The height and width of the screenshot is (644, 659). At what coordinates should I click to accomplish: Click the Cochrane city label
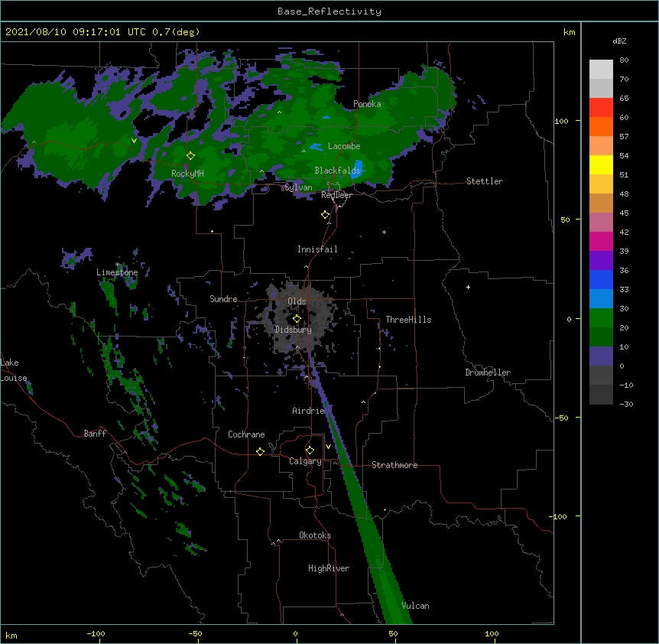pos(246,434)
